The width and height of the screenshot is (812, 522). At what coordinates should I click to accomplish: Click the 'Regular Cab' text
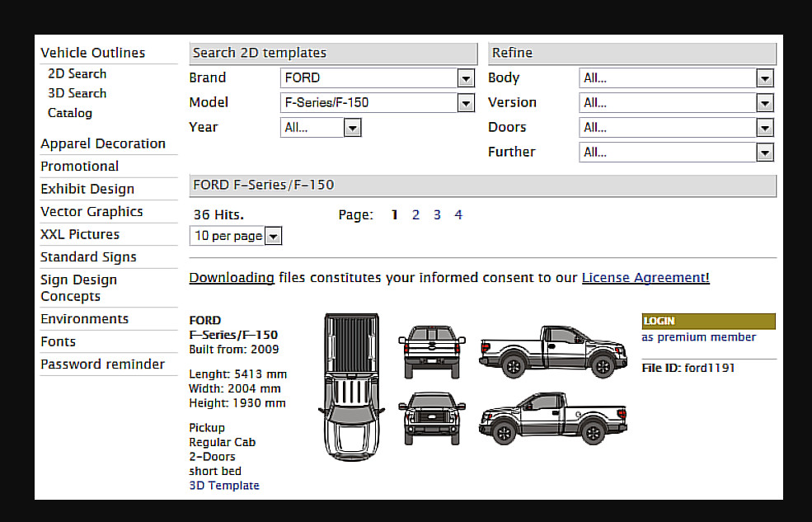[222, 443]
